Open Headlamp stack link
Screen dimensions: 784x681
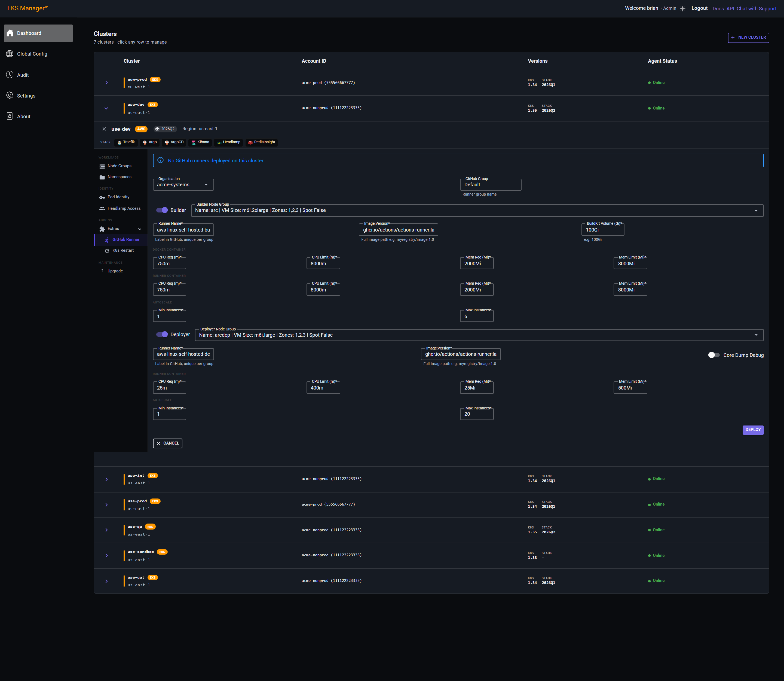tap(228, 142)
